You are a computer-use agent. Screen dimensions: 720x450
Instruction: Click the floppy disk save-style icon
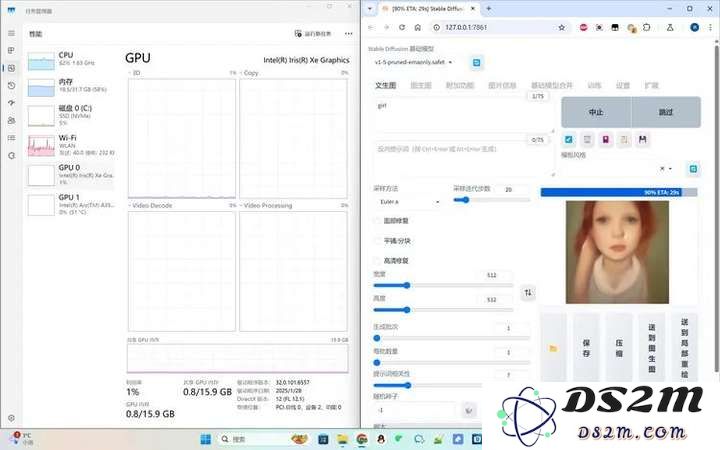pos(642,139)
